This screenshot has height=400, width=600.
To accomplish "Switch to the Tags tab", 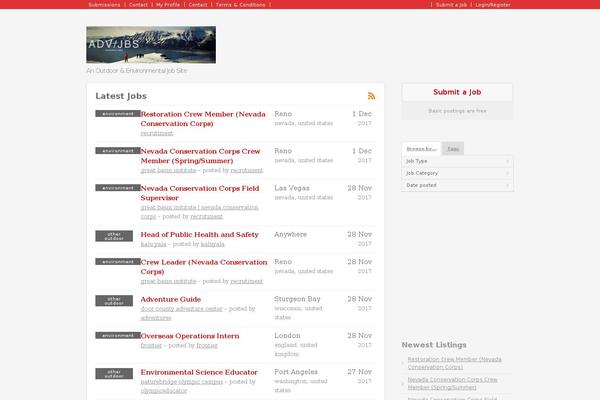I will click(453, 149).
